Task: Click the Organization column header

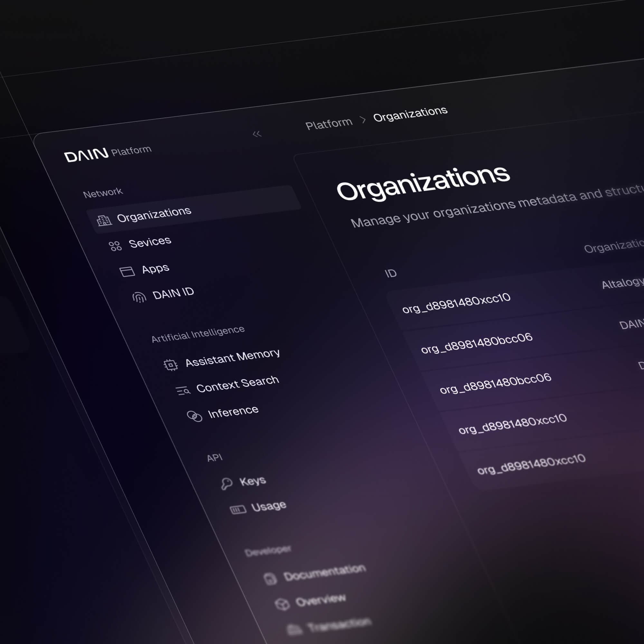Action: click(x=614, y=247)
